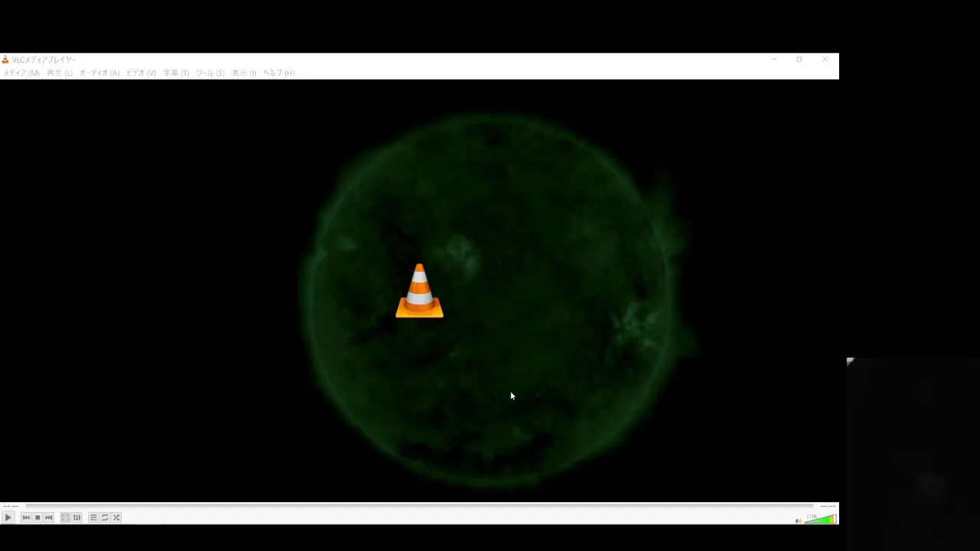Screen dimensions: 980x551
Task: Toggle the remaining time label right of seek bar
Action: pyautogui.click(x=828, y=506)
